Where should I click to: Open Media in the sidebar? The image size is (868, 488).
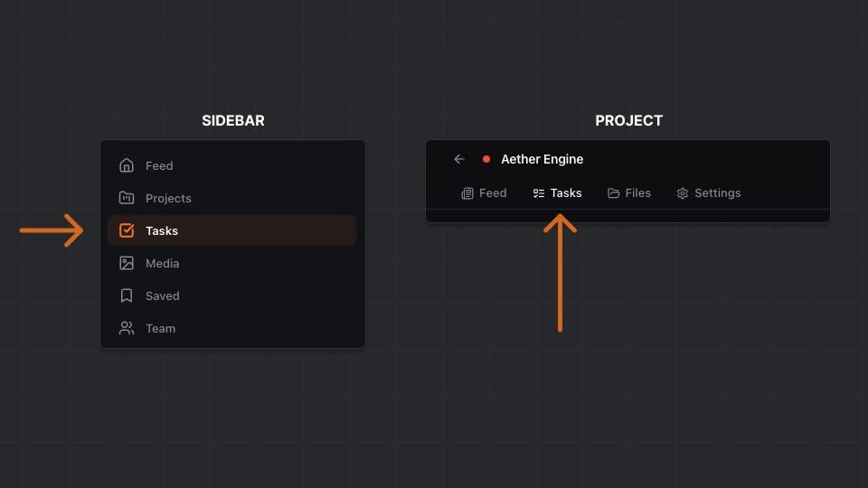click(x=232, y=263)
